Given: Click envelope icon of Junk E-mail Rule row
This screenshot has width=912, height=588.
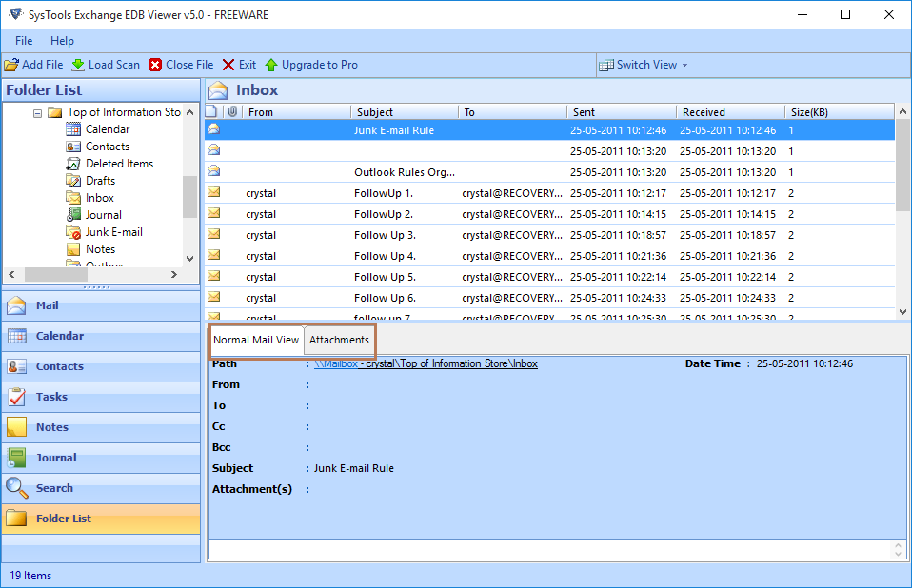Looking at the screenshot, I should (214, 129).
